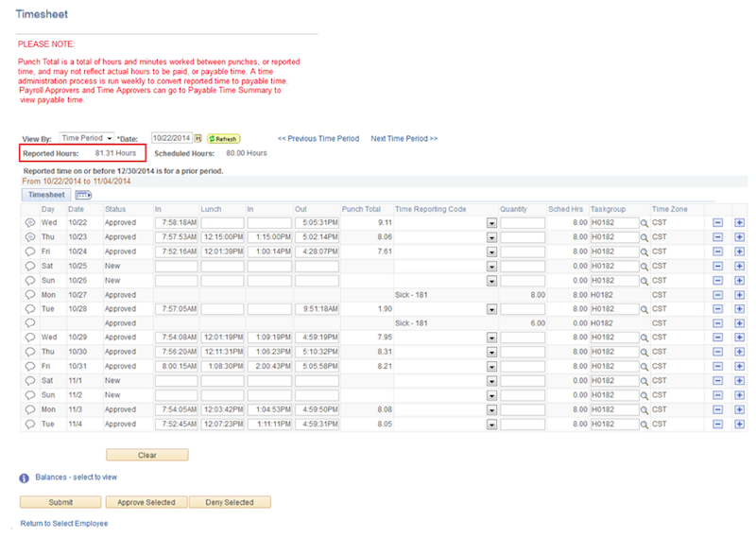Click the Quantity field on the Fri 10/24 row

(x=523, y=252)
